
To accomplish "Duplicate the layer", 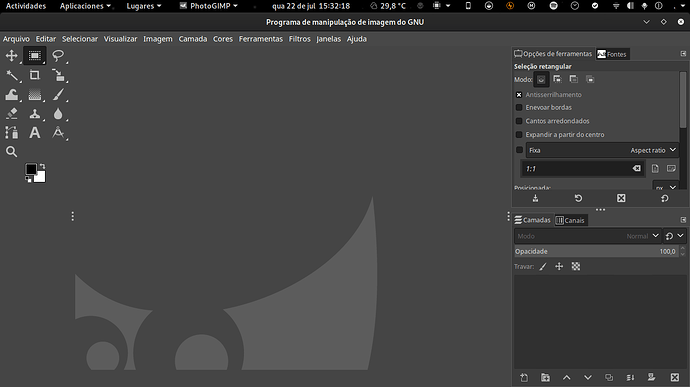I will click(x=609, y=377).
